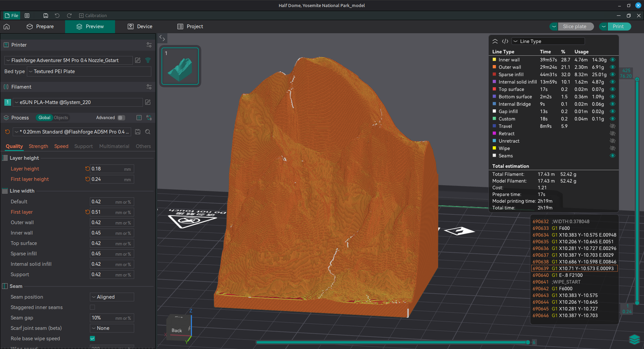This screenshot has height=349, width=644.
Task: Show Travel moves with eye icon
Action: [x=612, y=126]
